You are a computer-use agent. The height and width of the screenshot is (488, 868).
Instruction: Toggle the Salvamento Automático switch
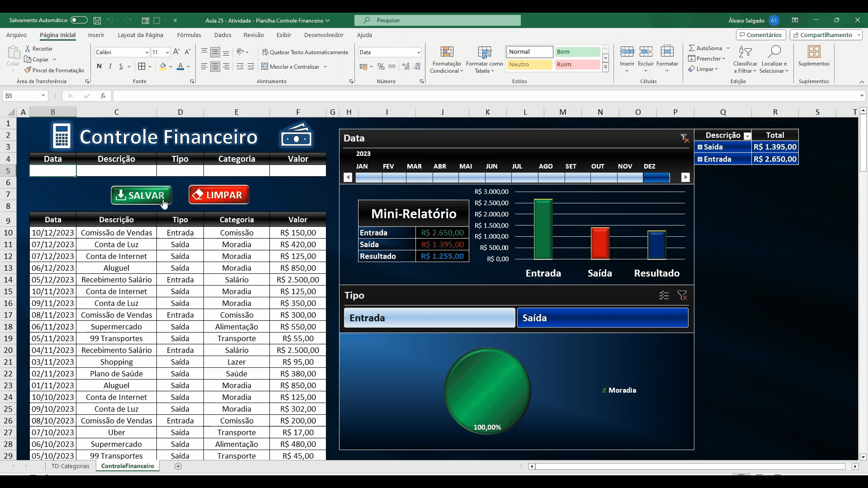click(79, 20)
